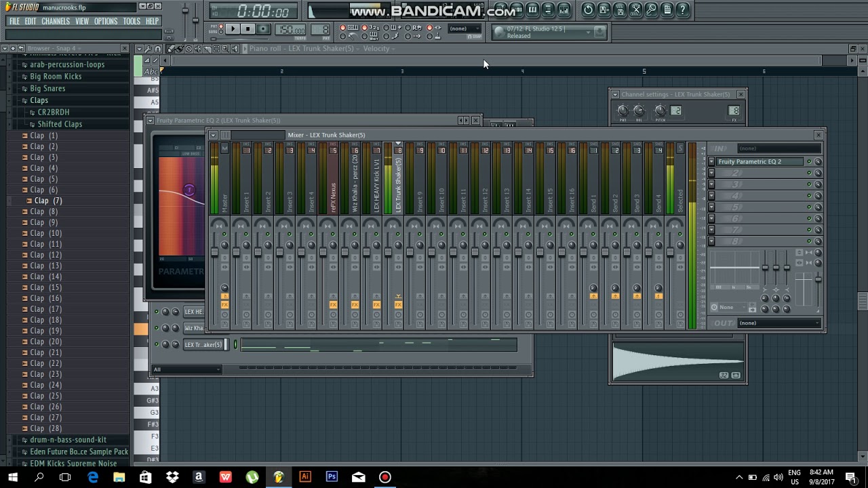Click the project info icon
The width and height of the screenshot is (868, 488).
click(x=667, y=9)
